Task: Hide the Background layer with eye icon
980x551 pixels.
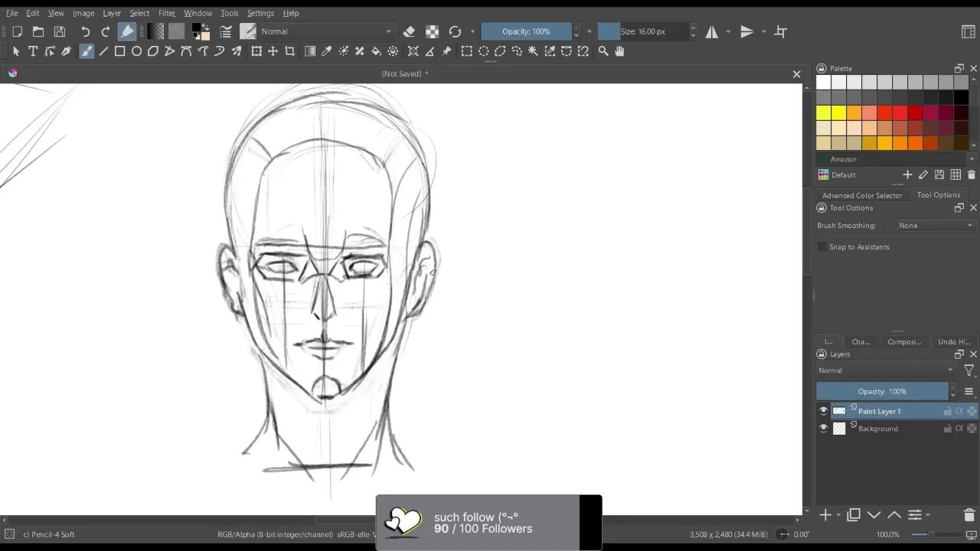Action: pos(823,429)
